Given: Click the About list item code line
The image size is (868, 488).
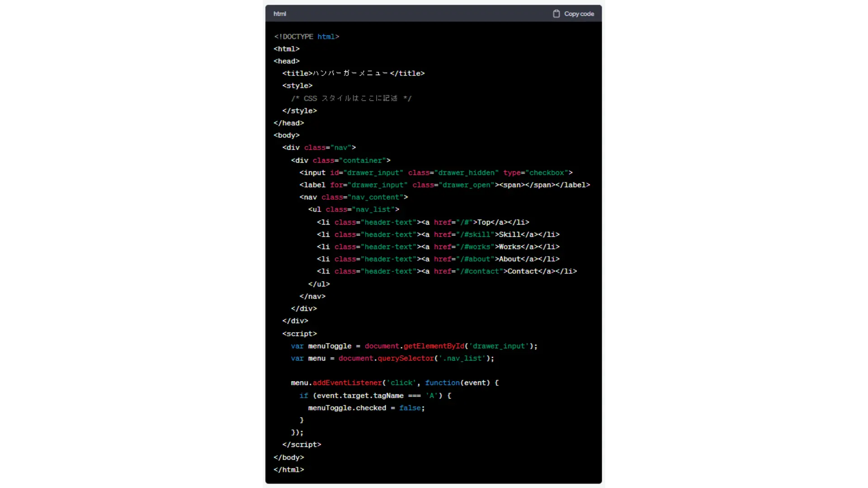Looking at the screenshot, I should pos(438,259).
